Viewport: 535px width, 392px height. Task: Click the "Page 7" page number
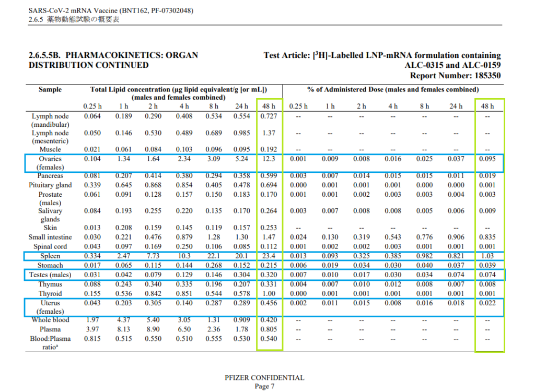pos(264,386)
